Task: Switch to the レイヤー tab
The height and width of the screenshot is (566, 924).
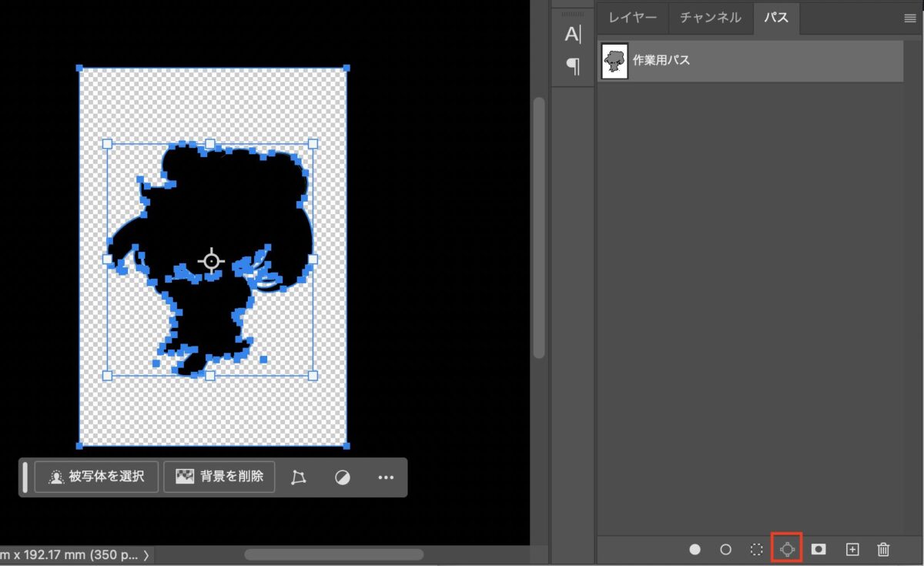Action: tap(632, 18)
